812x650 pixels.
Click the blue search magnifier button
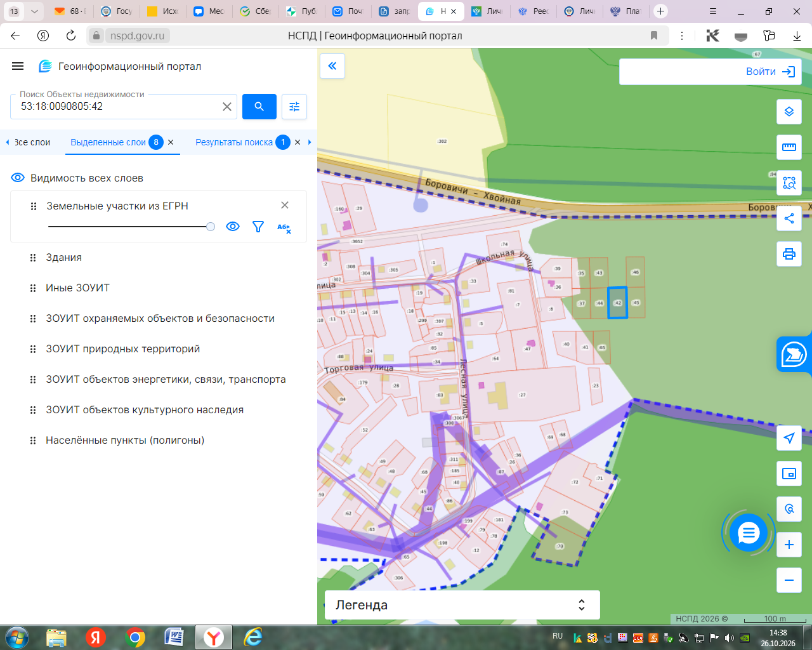coord(259,107)
